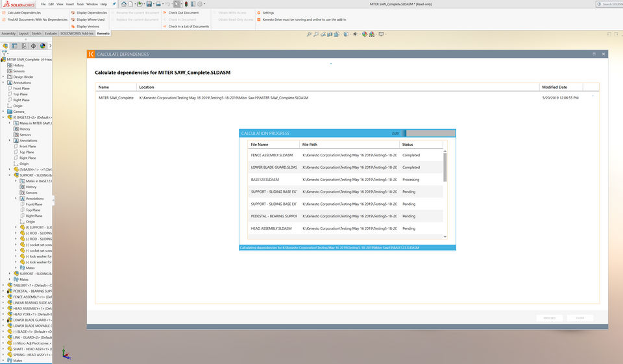
Task: Switch to the SOLIDWORKS Add-Ins tab
Action: tap(77, 33)
